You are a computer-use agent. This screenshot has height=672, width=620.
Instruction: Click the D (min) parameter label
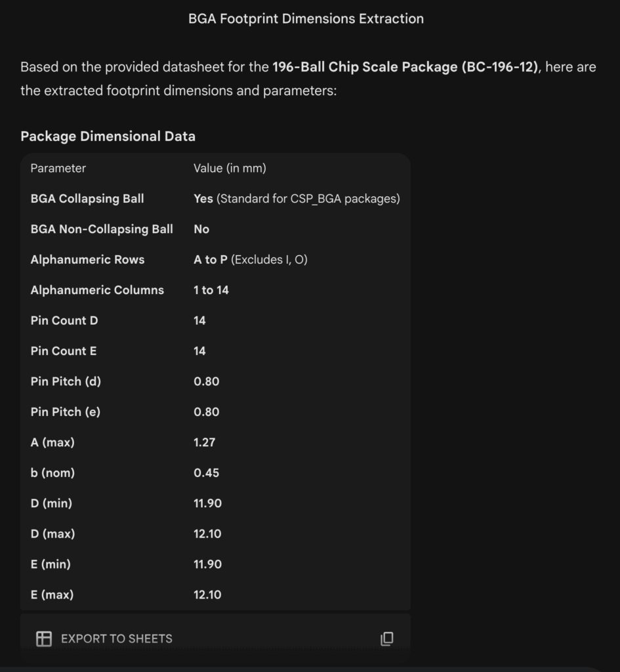tap(51, 503)
